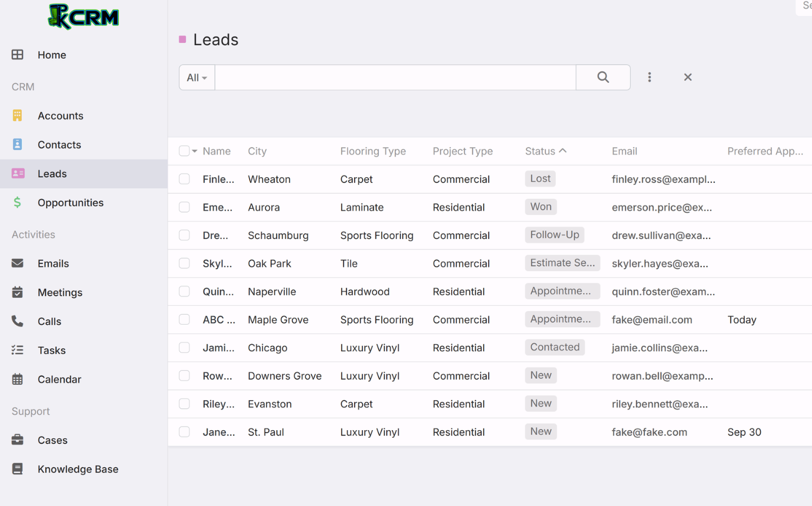Viewport: 812px width, 506px height.
Task: Click the Cases briefcase icon
Action: click(18, 440)
